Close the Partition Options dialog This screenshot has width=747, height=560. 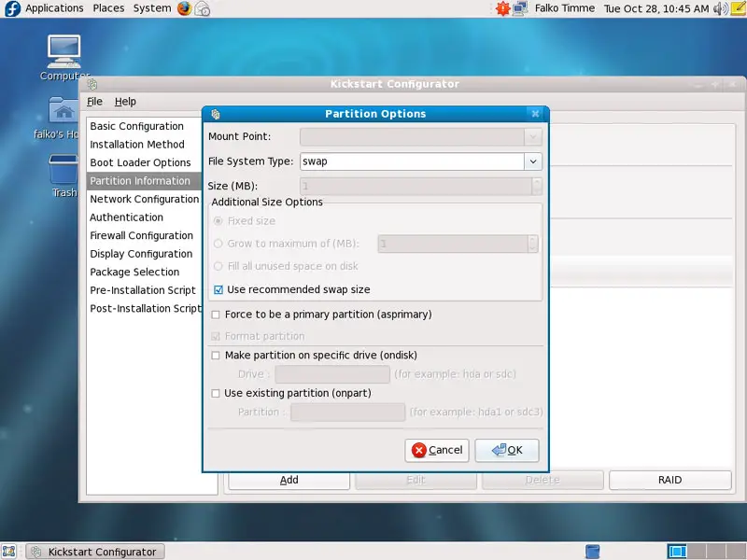[x=535, y=113]
